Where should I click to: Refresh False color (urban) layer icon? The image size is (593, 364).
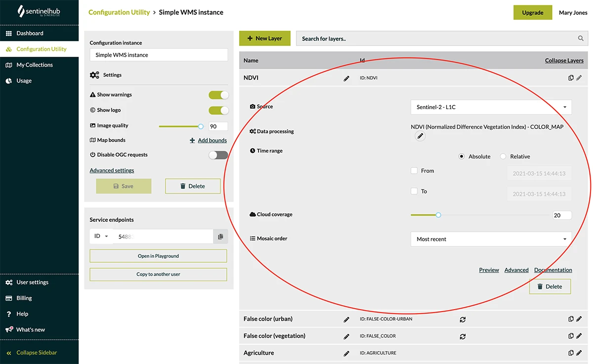(x=463, y=320)
